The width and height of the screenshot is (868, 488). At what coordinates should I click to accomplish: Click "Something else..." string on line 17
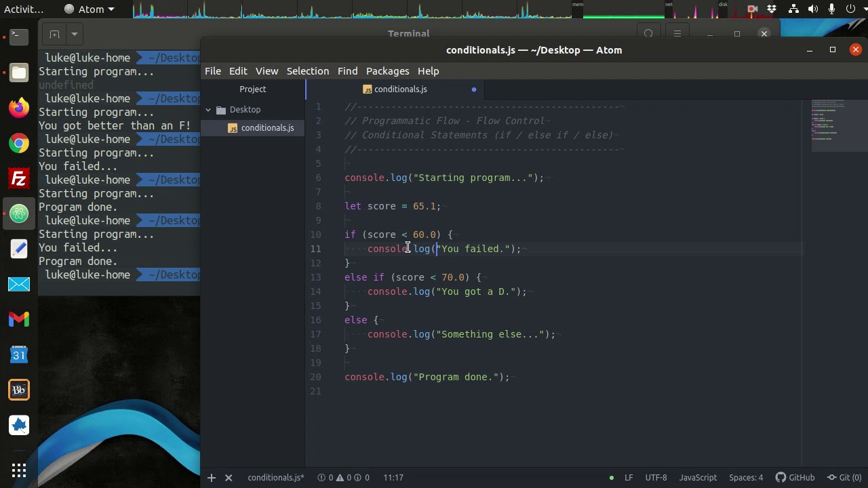pyautogui.click(x=490, y=334)
